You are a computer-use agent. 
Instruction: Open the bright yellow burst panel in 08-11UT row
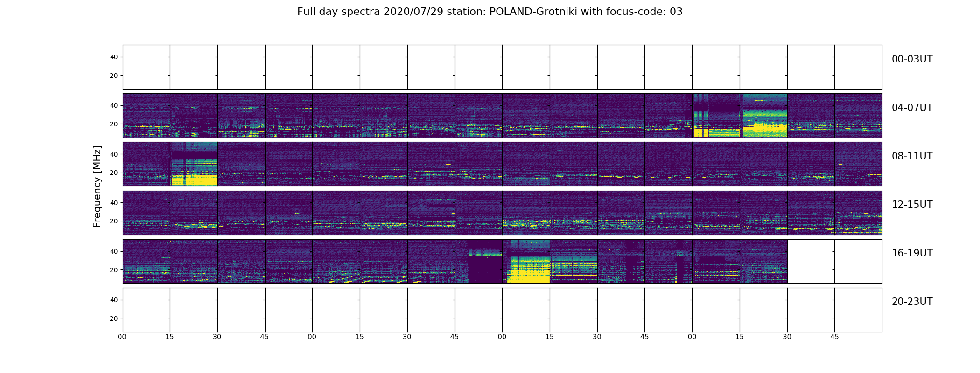[x=194, y=164]
